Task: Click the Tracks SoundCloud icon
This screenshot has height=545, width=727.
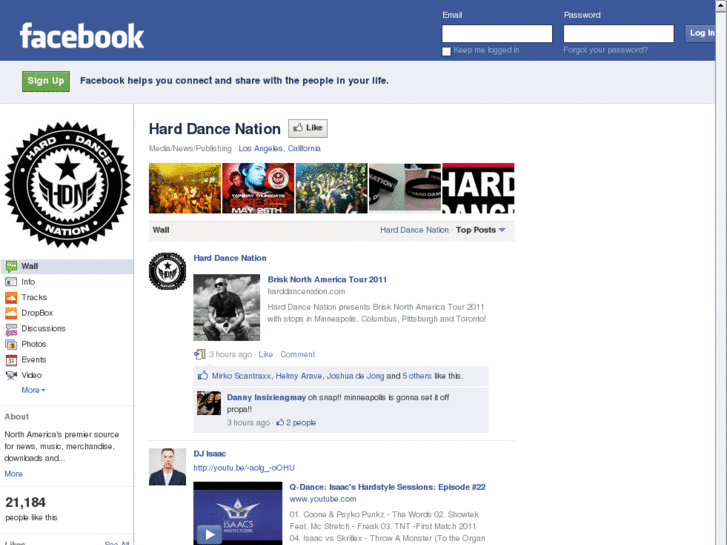Action: (11, 297)
